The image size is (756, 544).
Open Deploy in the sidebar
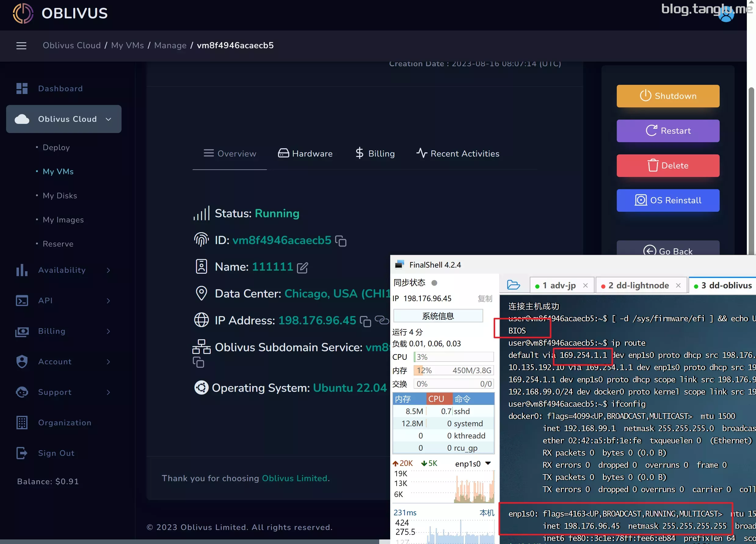point(56,147)
